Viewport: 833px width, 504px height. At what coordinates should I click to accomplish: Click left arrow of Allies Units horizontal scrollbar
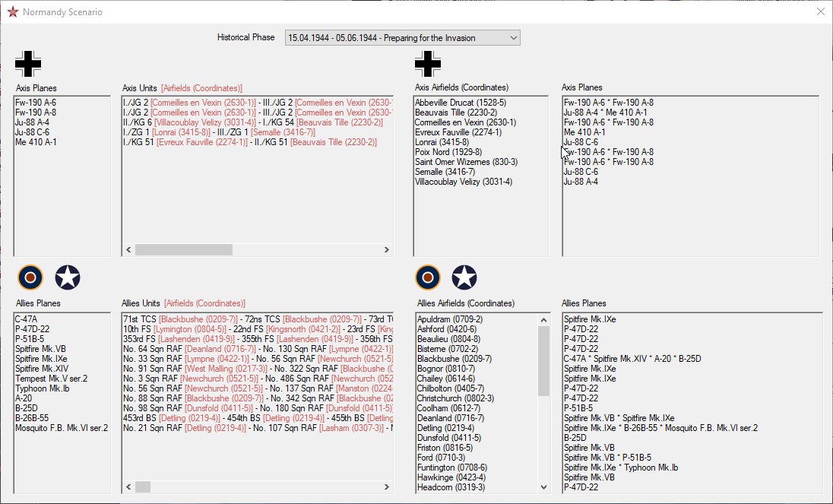coord(128,487)
